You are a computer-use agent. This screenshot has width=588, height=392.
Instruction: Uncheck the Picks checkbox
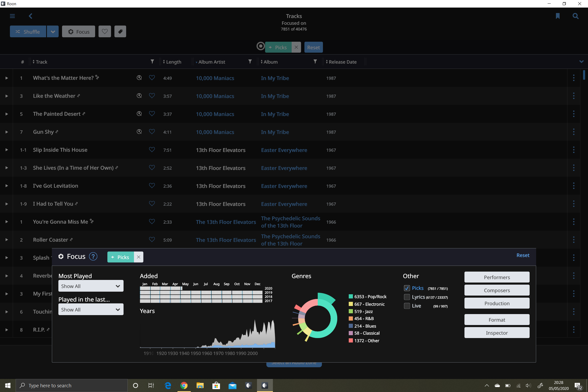point(407,288)
